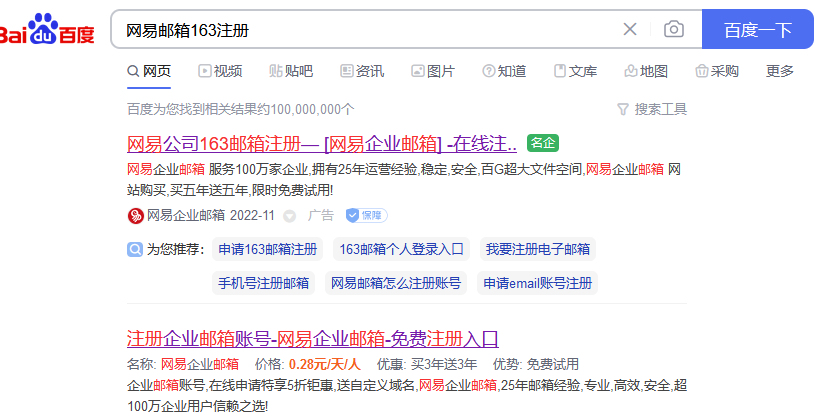This screenshot has width=840, height=413.
Task: Expand the dropdown arrow beside 2022-11
Action: point(289,216)
